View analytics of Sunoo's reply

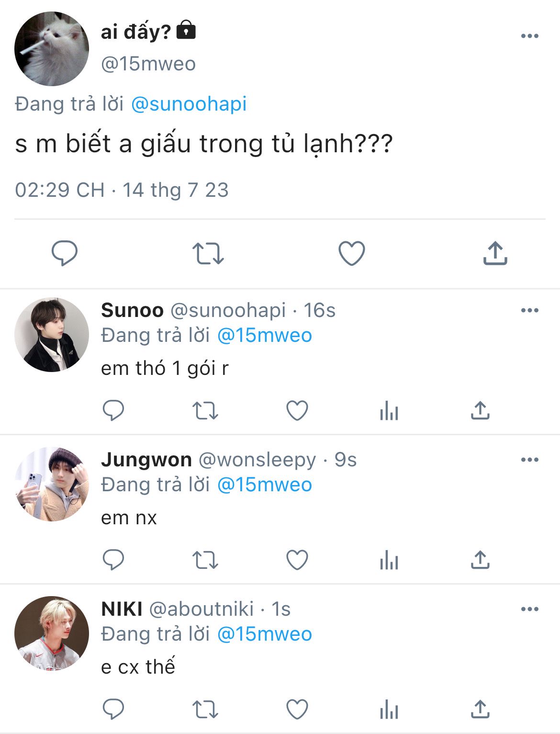click(x=389, y=411)
